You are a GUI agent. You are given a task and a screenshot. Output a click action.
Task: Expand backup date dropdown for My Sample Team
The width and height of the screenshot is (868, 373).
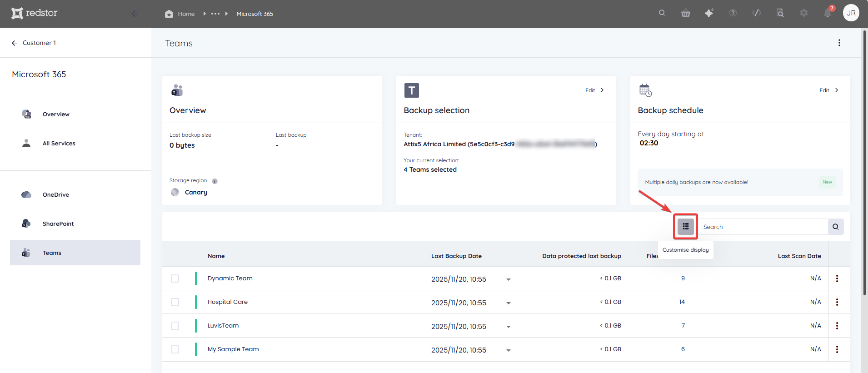[509, 350]
